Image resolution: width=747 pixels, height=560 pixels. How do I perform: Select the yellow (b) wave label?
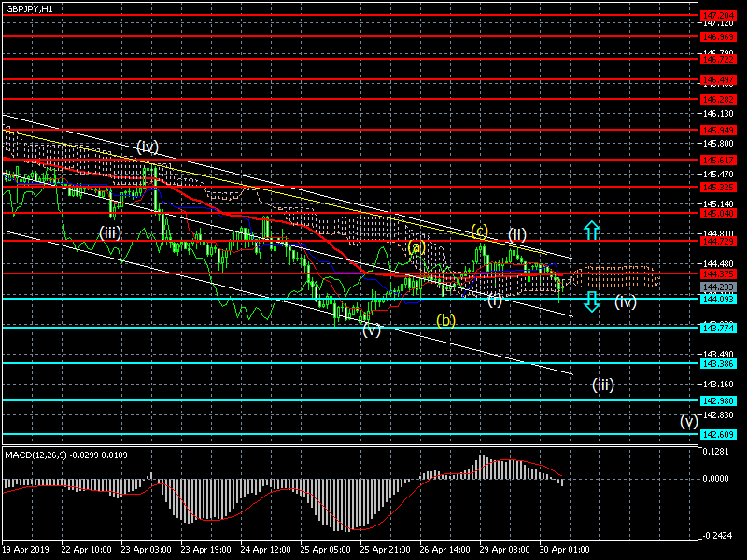point(446,320)
